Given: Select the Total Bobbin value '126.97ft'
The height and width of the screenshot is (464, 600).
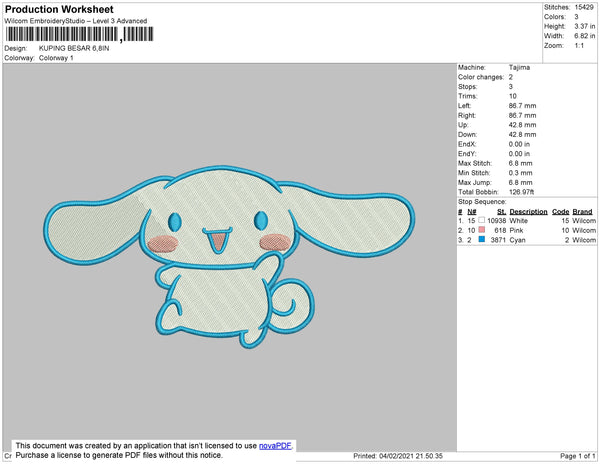Looking at the screenshot, I should (521, 192).
